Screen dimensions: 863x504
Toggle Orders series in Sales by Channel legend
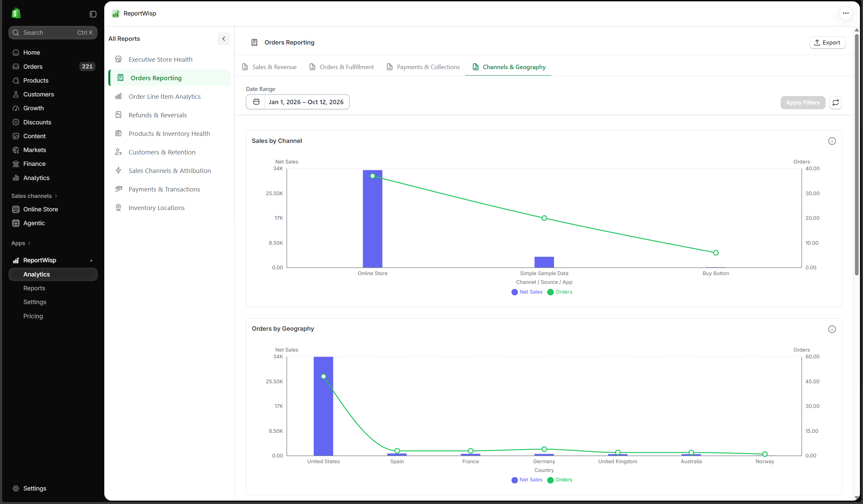560,292
